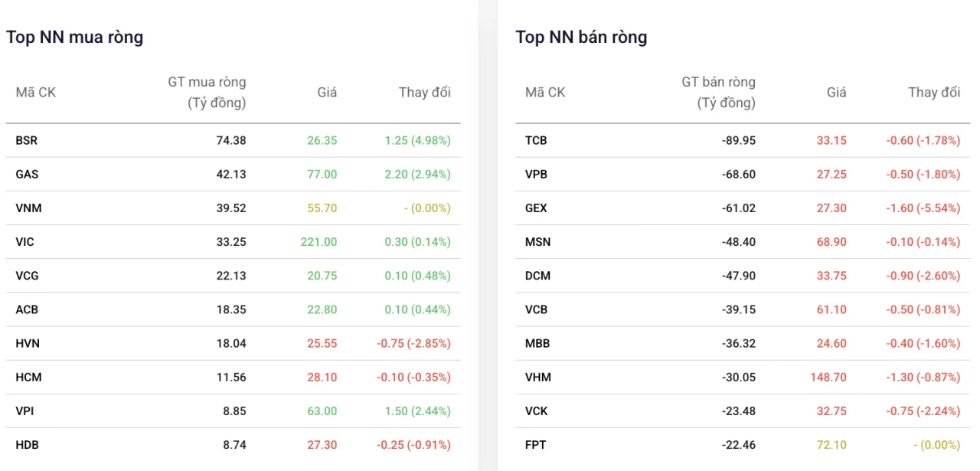Click the VPB stock ticker
Viewport: 980px width, 471px height.
coord(537,175)
